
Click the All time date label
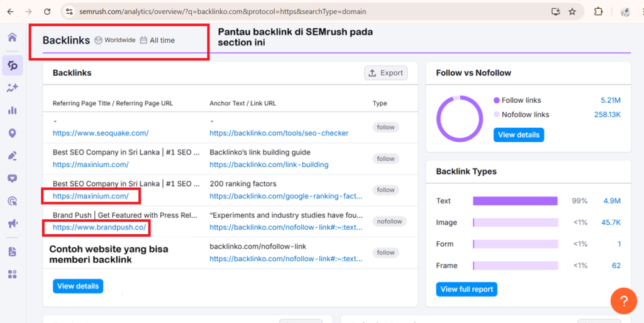click(x=162, y=40)
